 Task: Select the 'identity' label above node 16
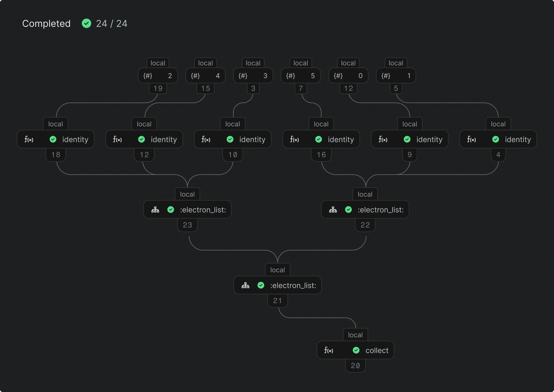tap(341, 140)
